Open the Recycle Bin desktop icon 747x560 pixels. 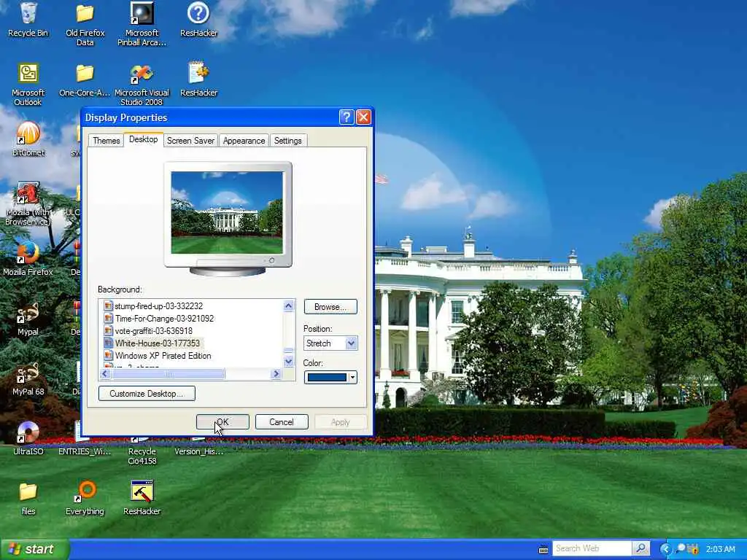(28, 20)
